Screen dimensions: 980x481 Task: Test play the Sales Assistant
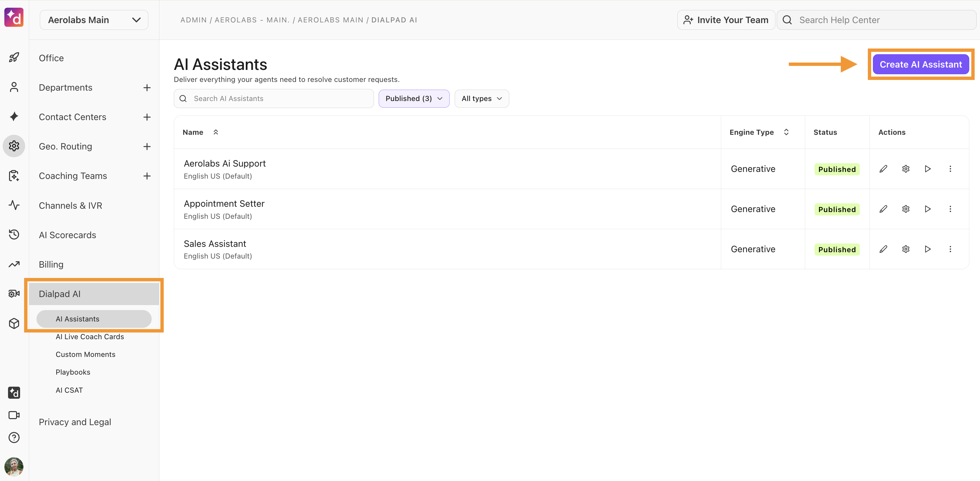[928, 249]
